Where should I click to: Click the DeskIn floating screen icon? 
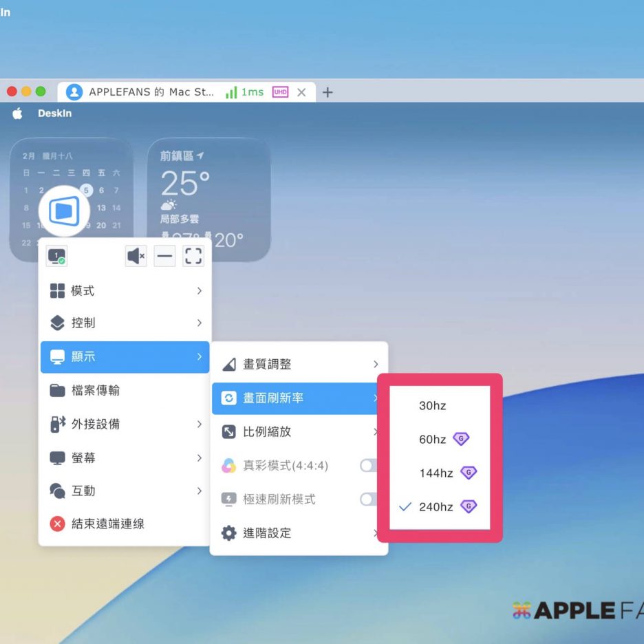pyautogui.click(x=64, y=211)
